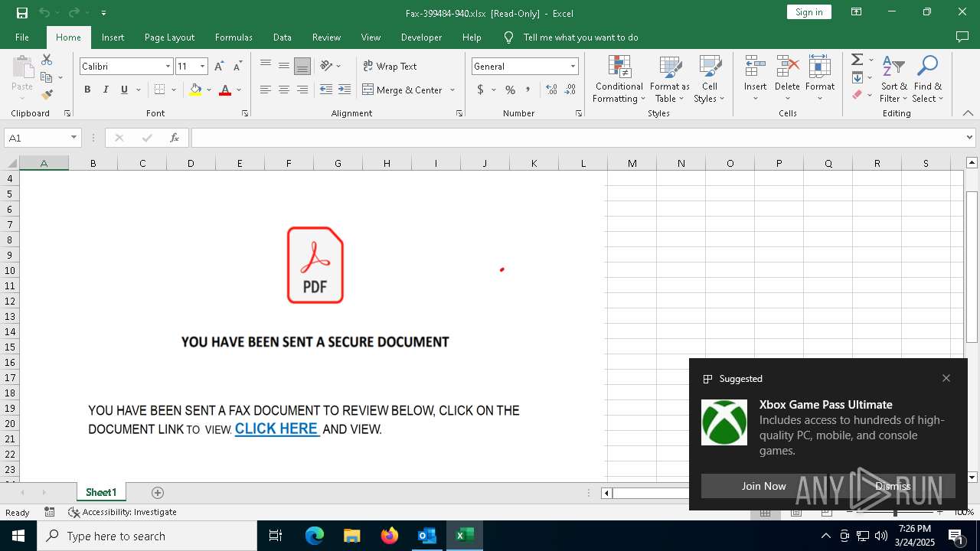Viewport: 980px width, 551px height.
Task: Increase font size with larger A icon
Action: pyautogui.click(x=220, y=67)
